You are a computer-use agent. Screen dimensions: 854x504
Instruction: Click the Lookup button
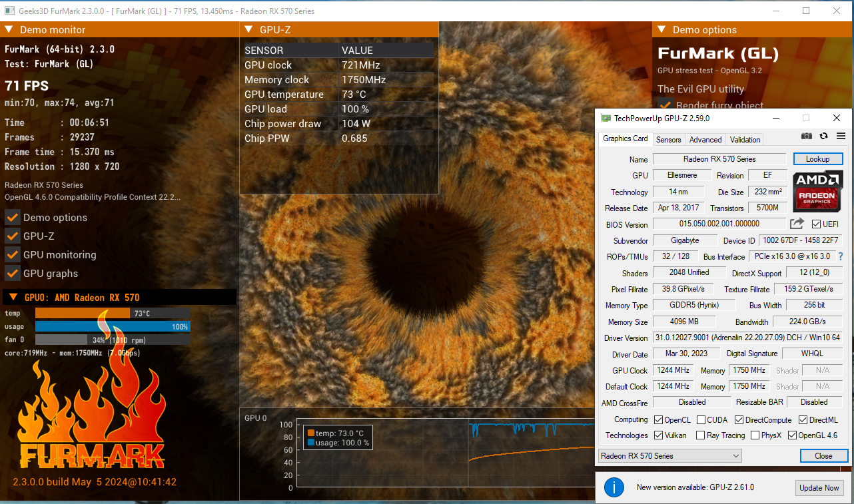coord(817,158)
